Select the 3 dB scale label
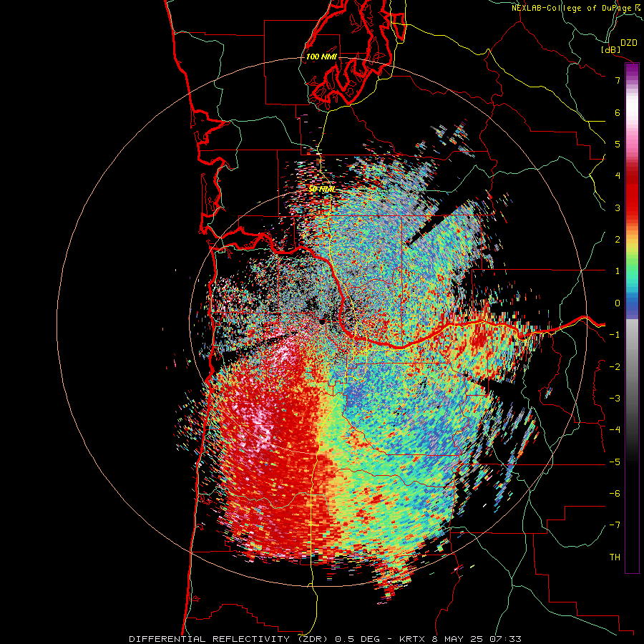This screenshot has width=644, height=644. click(618, 208)
